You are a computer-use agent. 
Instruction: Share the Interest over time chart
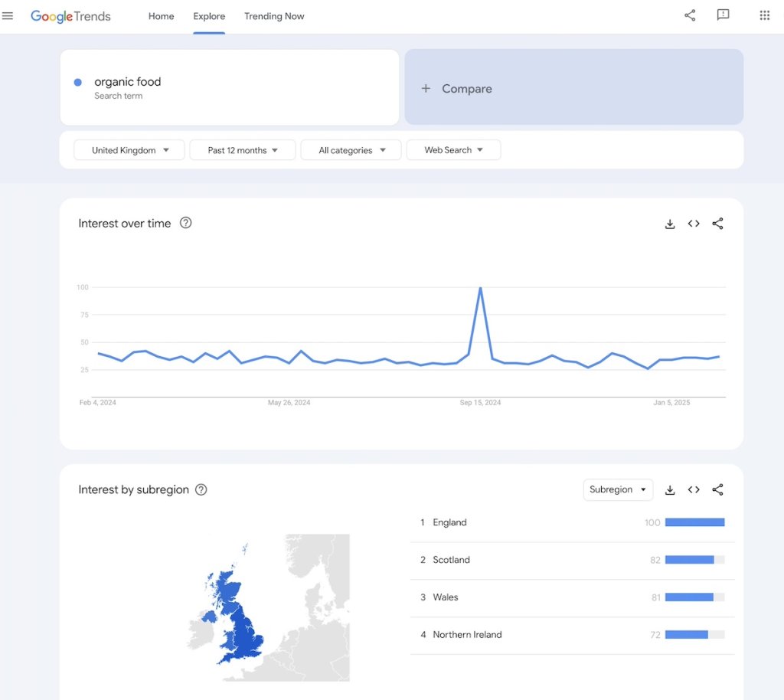point(717,224)
